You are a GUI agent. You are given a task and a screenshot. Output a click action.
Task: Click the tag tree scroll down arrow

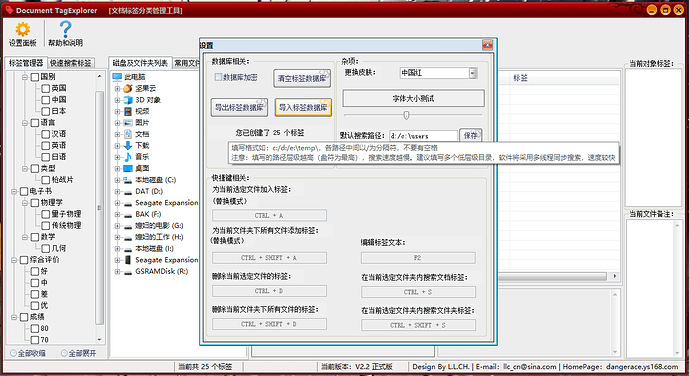[x=99, y=340]
